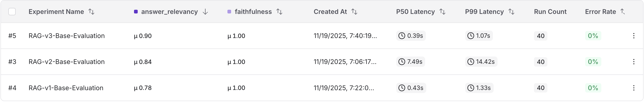
Task: Open the RAG-v2-Base-Evaluation experiment
Action: pos(66,62)
